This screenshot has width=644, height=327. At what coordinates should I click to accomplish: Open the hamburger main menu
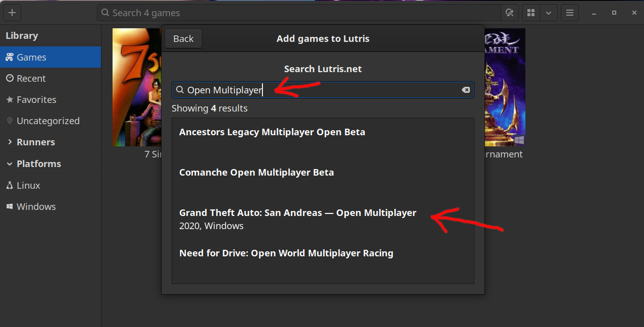tap(569, 13)
